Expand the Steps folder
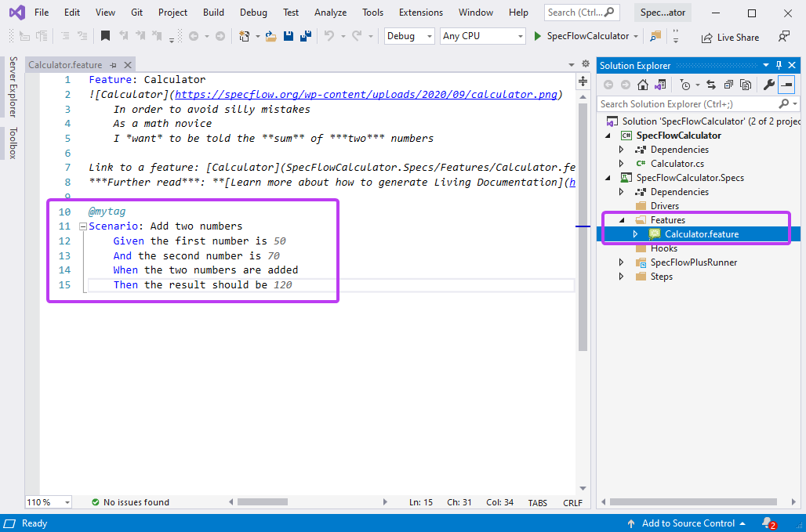 click(622, 277)
